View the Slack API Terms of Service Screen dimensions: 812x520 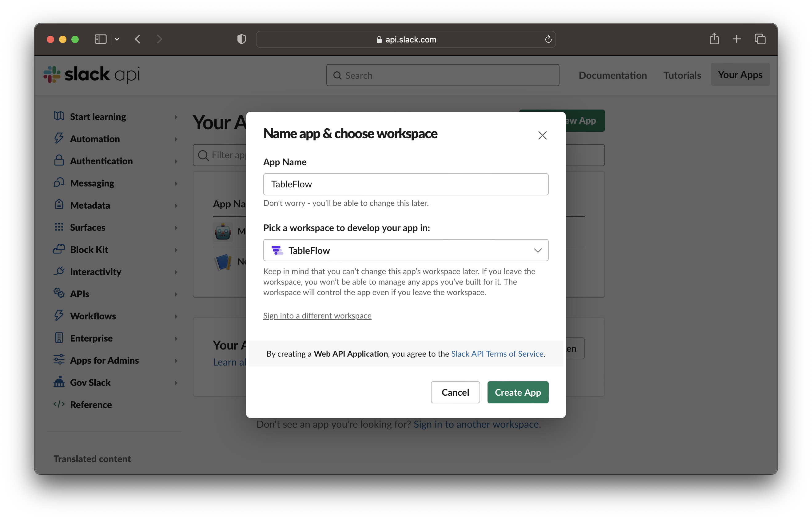click(x=497, y=354)
